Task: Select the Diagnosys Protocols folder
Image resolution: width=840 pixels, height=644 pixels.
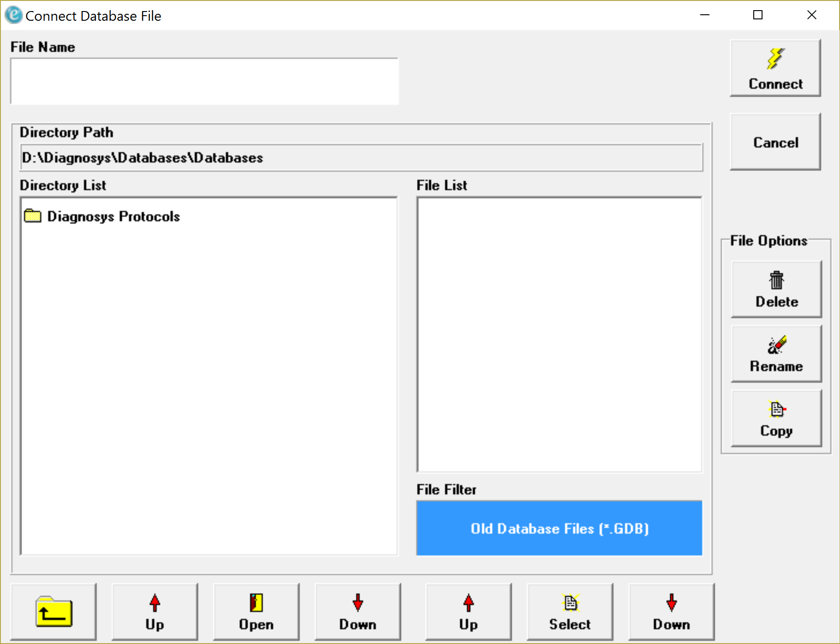Action: click(x=102, y=216)
